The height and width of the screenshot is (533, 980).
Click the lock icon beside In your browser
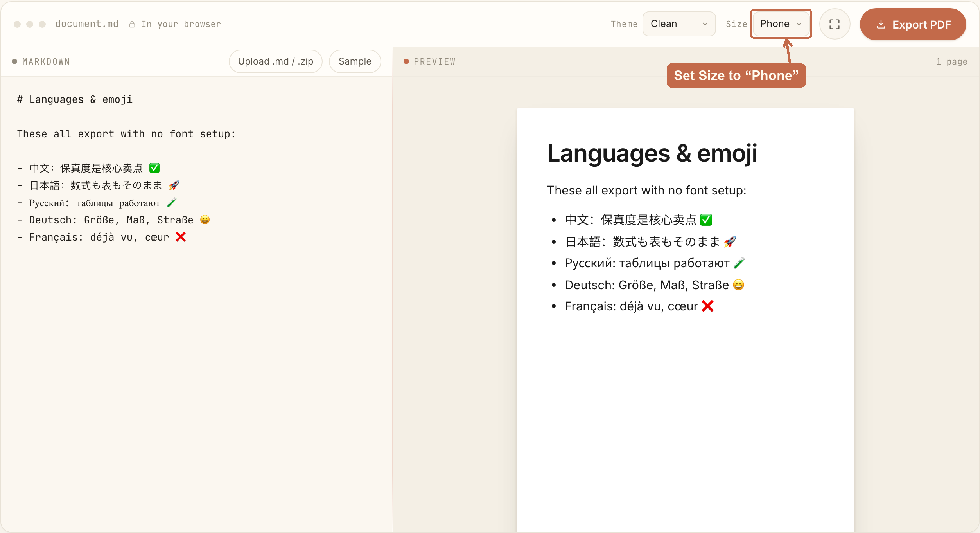click(132, 24)
